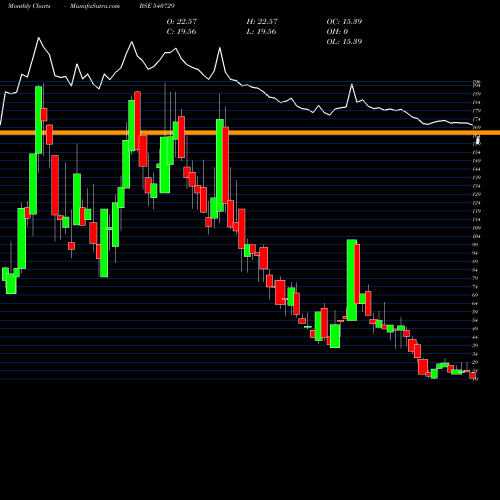
Task: Click the last red candle at chart end
Action: pyautogui.click(x=472, y=375)
